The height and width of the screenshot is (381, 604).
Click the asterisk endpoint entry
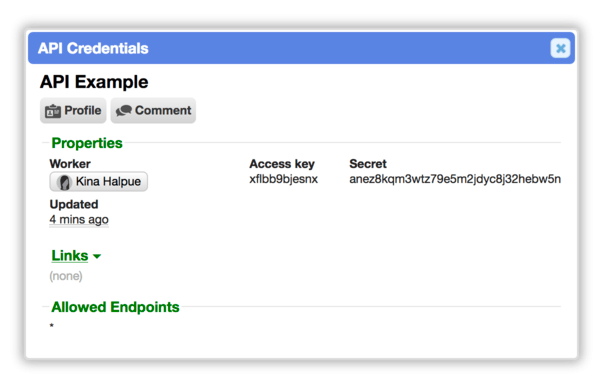(x=52, y=326)
